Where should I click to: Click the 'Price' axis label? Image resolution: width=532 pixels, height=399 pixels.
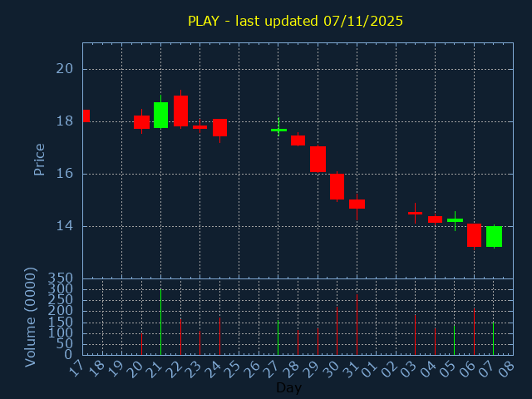pyautogui.click(x=39, y=160)
